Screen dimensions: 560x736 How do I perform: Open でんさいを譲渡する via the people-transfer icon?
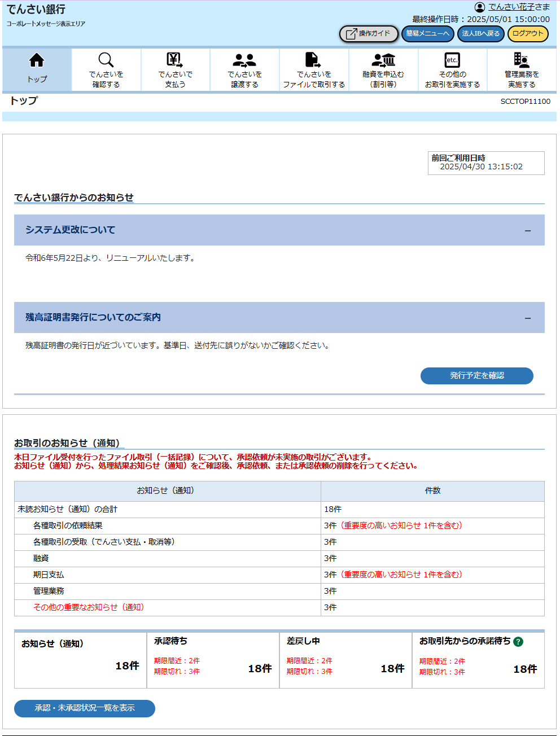244,60
